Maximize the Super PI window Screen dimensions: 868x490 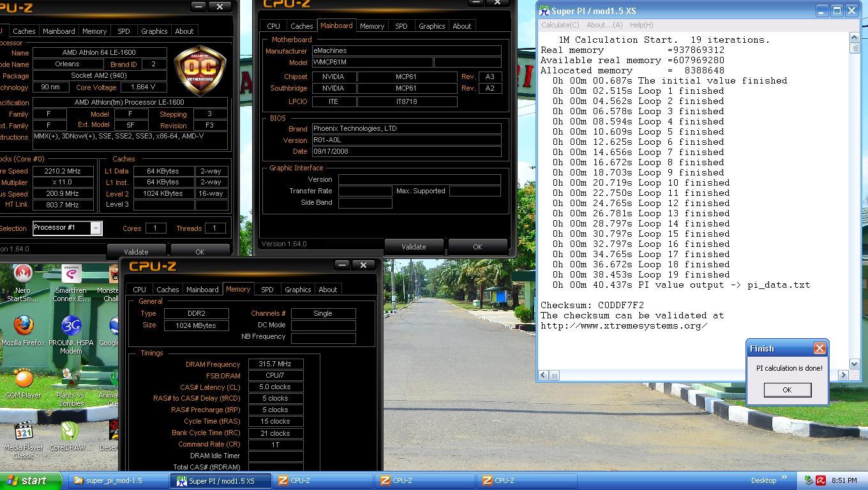pyautogui.click(x=836, y=10)
